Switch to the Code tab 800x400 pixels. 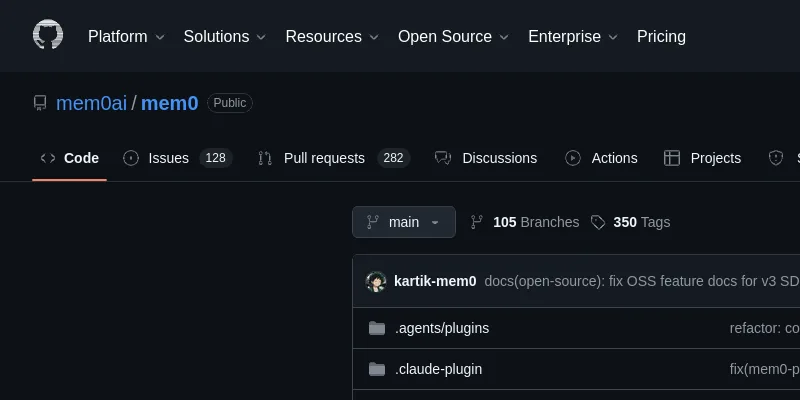69,158
